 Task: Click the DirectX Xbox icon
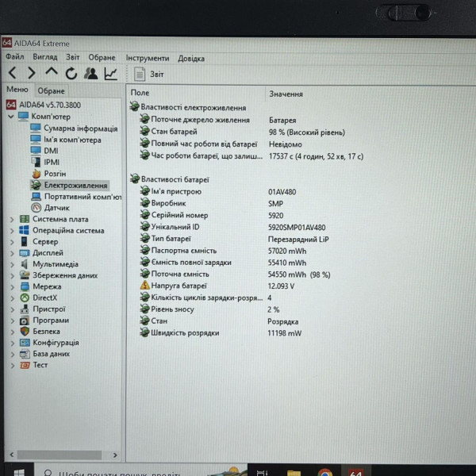tap(25, 297)
